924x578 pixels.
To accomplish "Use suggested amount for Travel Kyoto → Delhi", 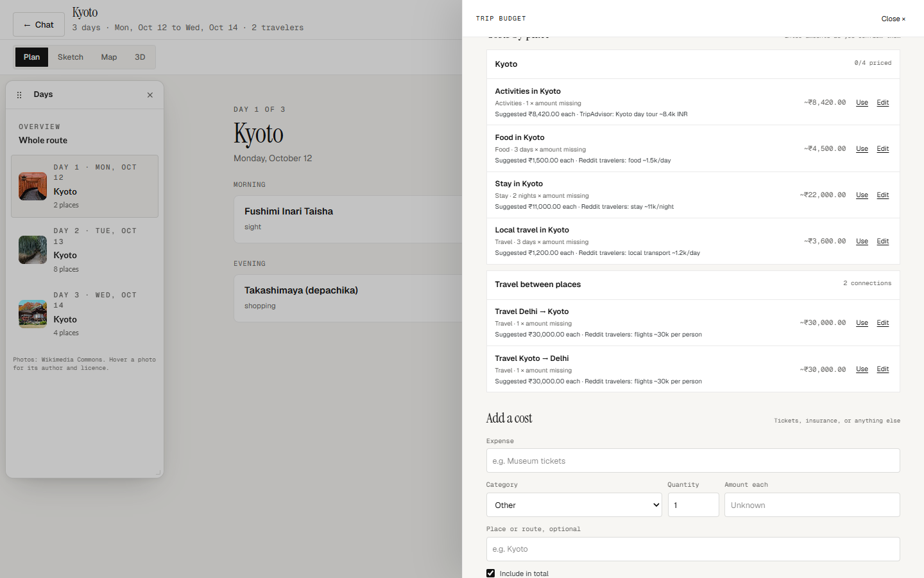I will tap(862, 369).
